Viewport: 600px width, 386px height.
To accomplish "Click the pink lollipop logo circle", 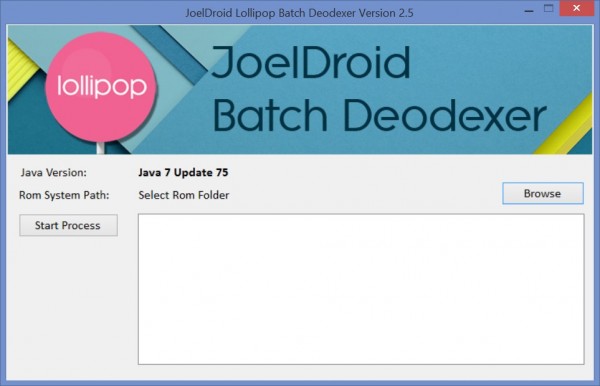I will click(x=101, y=87).
